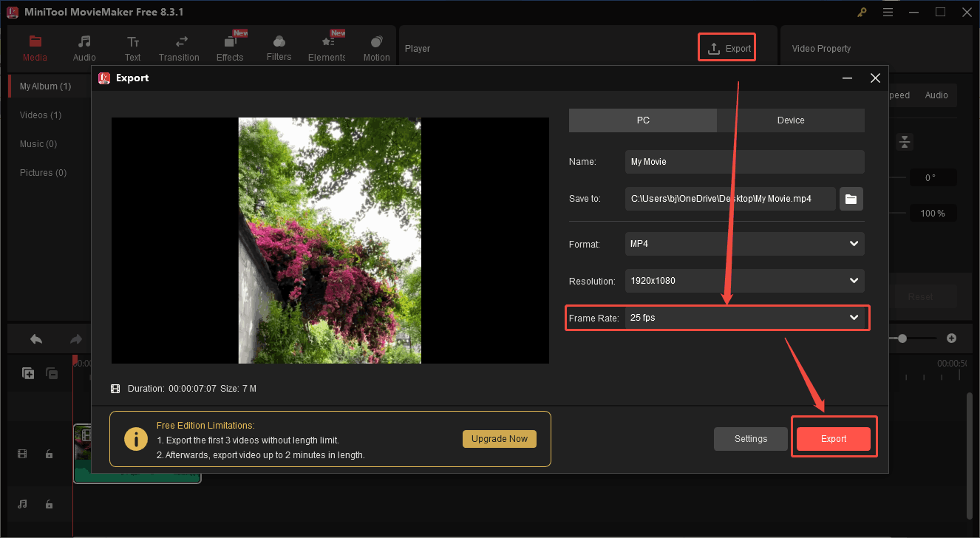Click the timeline zoom-in plus icon
Screen dimensions: 980x538
[951, 338]
